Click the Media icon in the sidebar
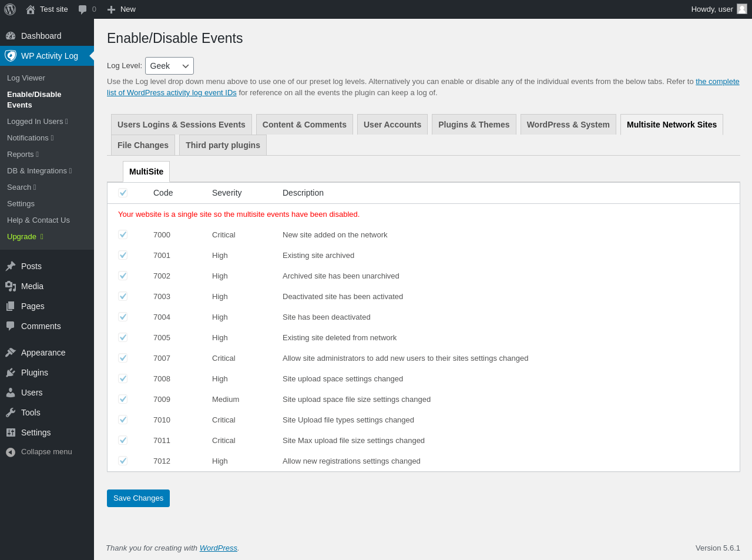This screenshot has width=752, height=560. pyautogui.click(x=11, y=286)
